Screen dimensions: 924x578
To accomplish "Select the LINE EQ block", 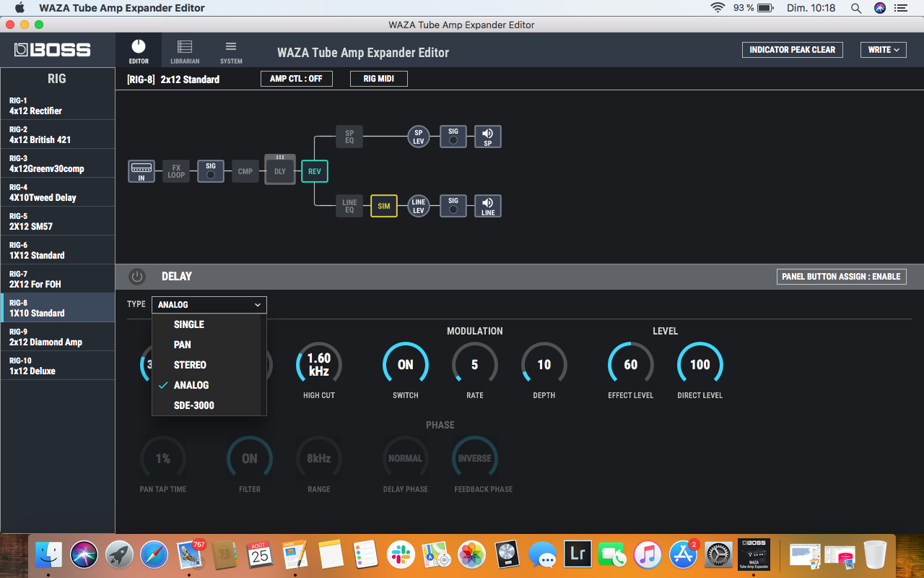I will pos(349,205).
